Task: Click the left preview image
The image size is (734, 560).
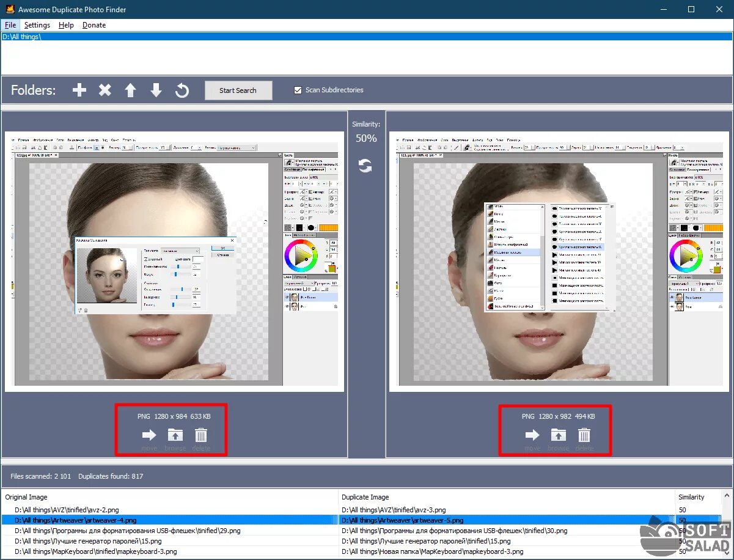Action: (174, 262)
